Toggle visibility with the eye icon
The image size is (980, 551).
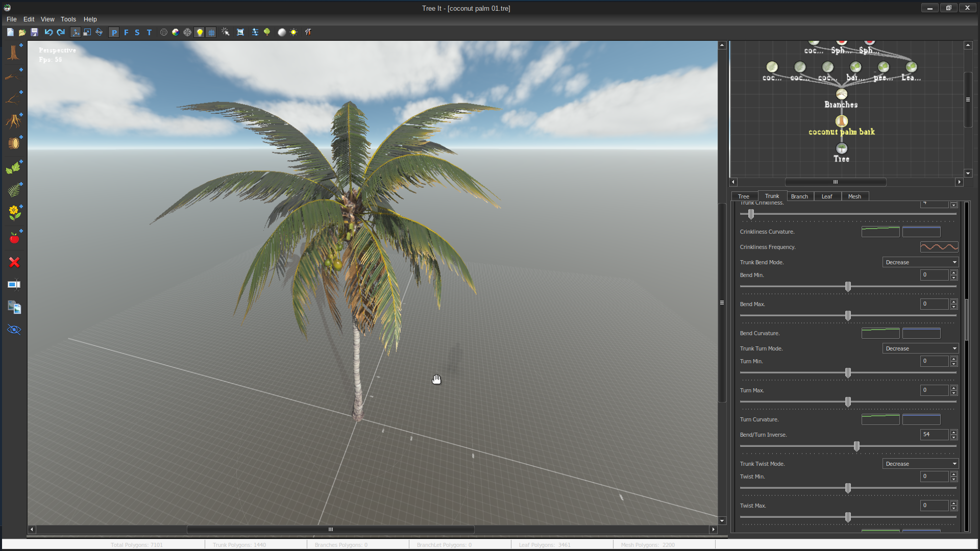14,330
